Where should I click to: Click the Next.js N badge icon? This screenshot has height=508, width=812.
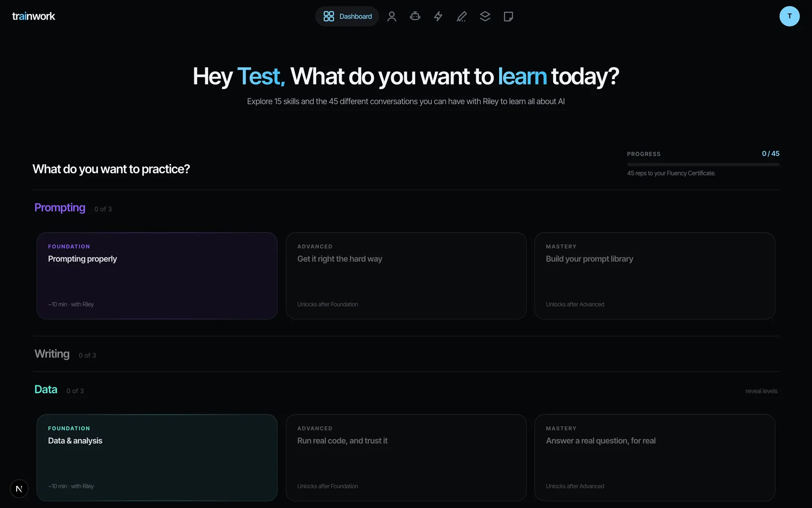(x=19, y=489)
